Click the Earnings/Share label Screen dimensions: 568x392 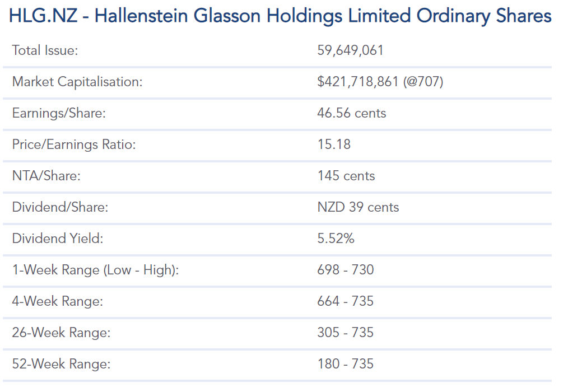pyautogui.click(x=59, y=113)
